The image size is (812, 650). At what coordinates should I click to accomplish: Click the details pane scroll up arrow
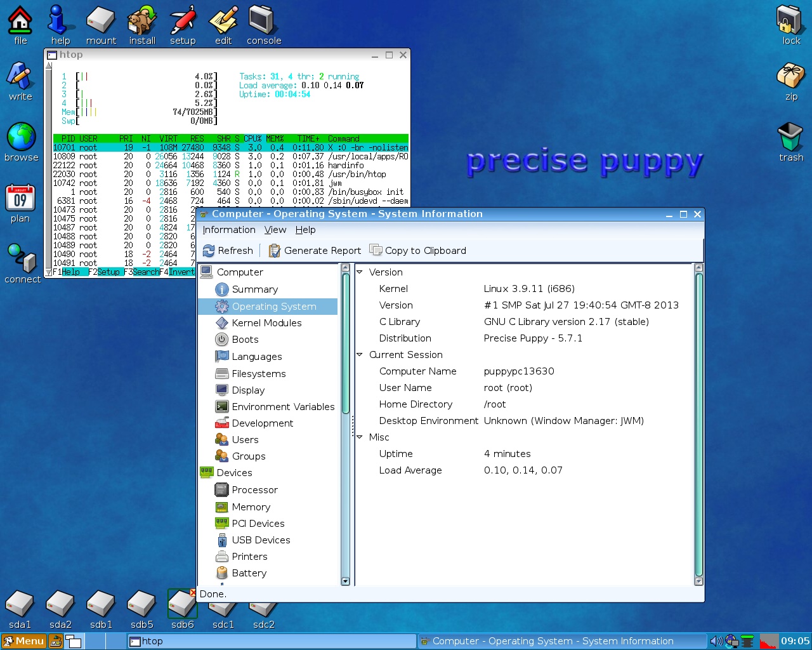(699, 269)
